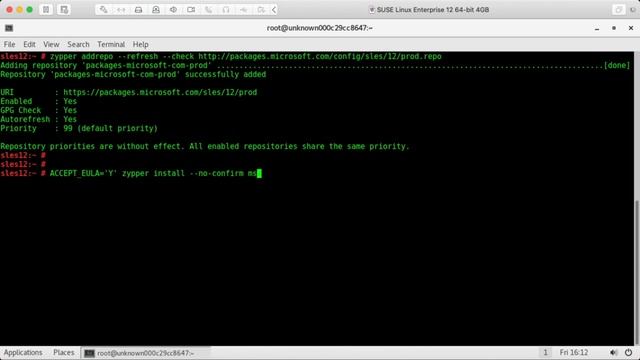Open the Places menu in bottom panel
Viewport: 640px width, 360px height.
click(64, 352)
